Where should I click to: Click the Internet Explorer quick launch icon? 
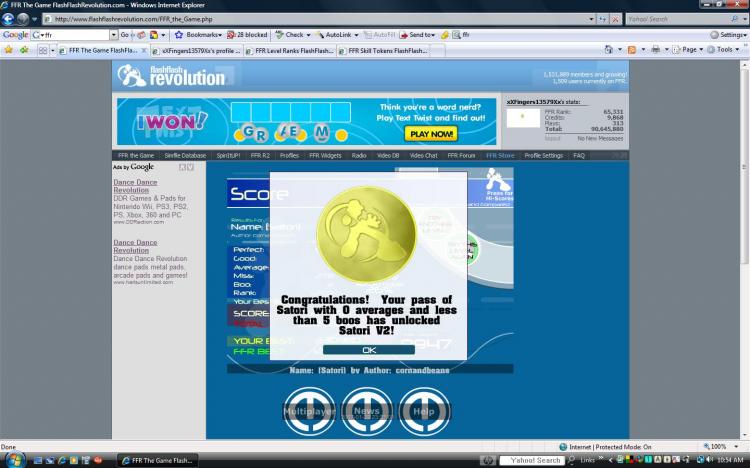62,460
